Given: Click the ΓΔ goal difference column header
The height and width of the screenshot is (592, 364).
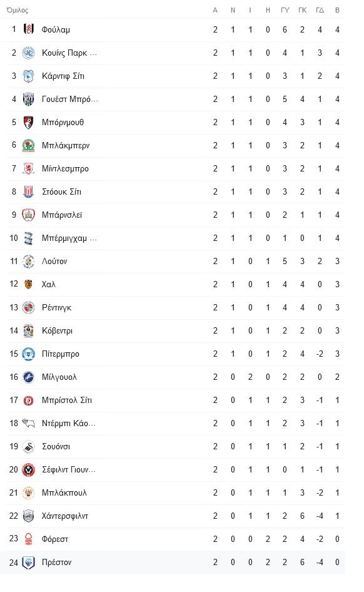Looking at the screenshot, I should tap(320, 10).
